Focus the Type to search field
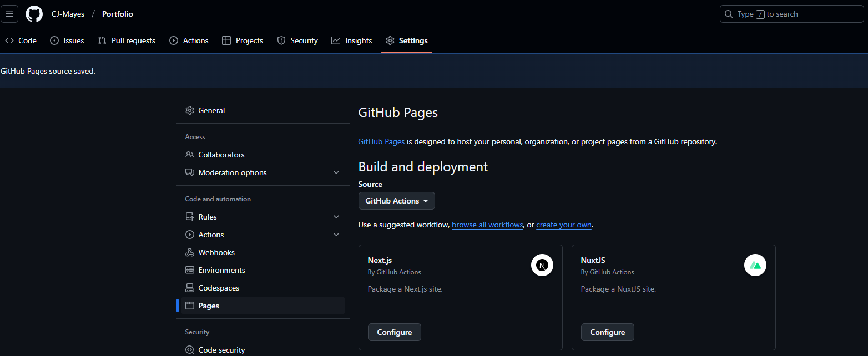This screenshot has width=868, height=356. pos(791,14)
